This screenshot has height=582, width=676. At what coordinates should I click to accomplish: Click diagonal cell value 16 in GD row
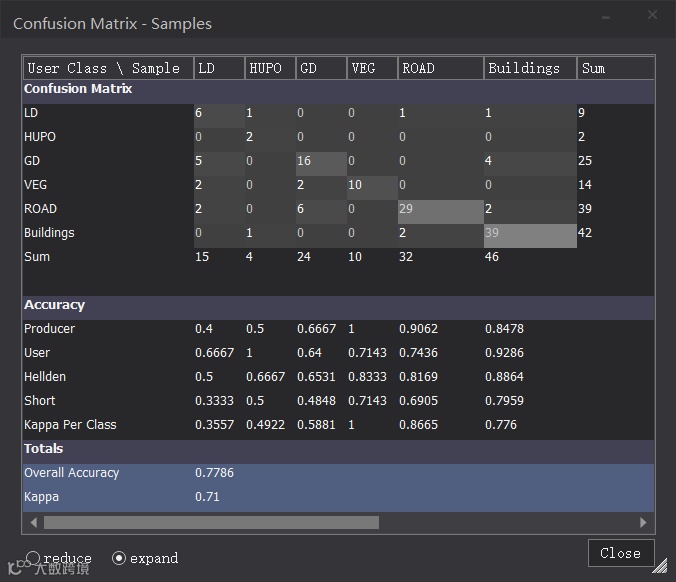pos(304,161)
